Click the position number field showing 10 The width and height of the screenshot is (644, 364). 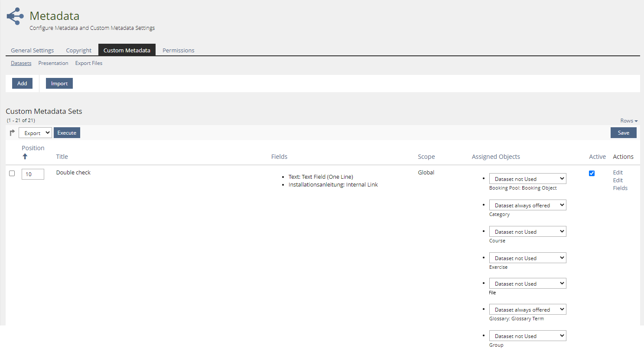pos(33,174)
